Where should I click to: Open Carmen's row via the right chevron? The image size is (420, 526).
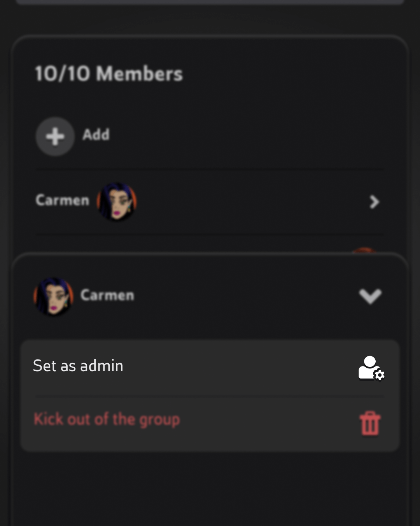pos(374,202)
